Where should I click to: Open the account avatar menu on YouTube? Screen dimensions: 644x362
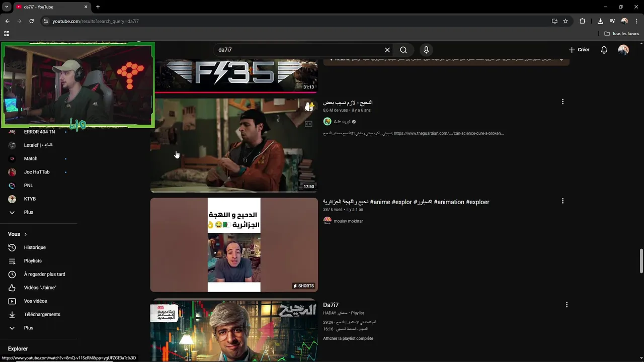point(623,50)
